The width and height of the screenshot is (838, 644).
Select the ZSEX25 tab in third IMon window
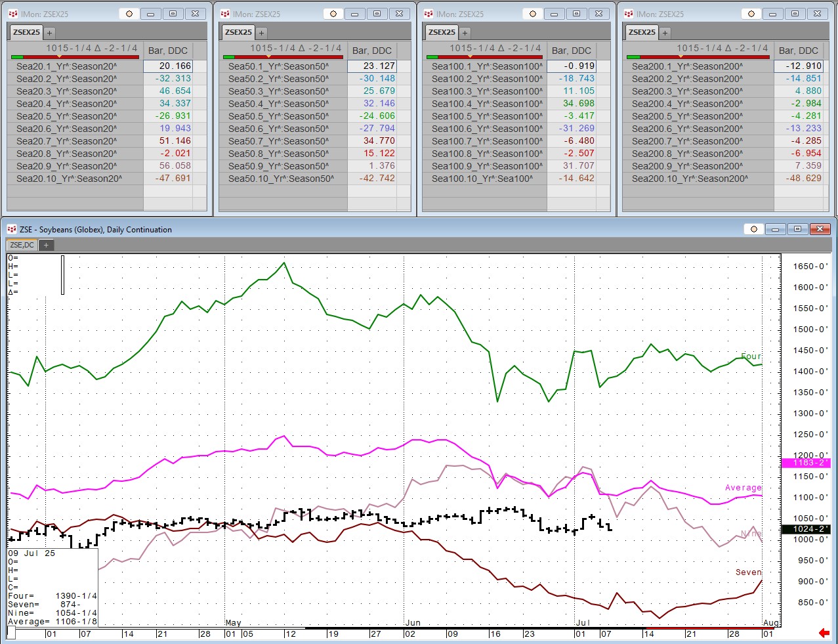click(x=442, y=32)
